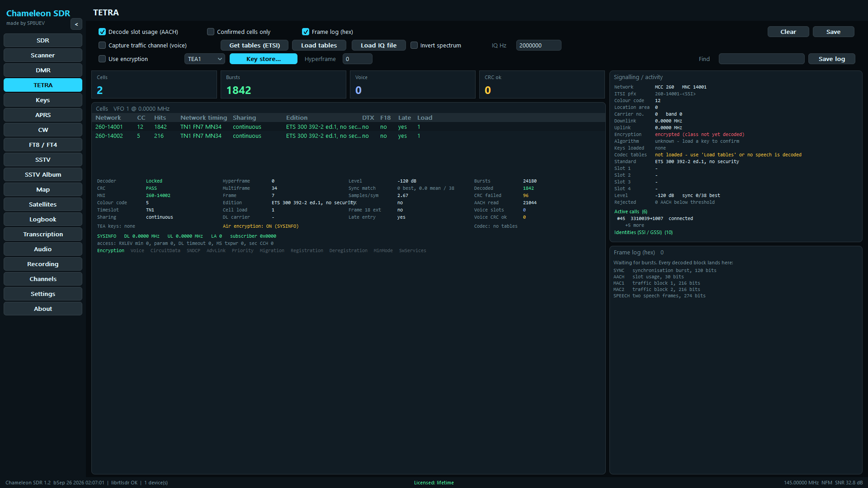Screen dimensions: 868x488
Task: Open the Key store dialog
Action: [264, 59]
